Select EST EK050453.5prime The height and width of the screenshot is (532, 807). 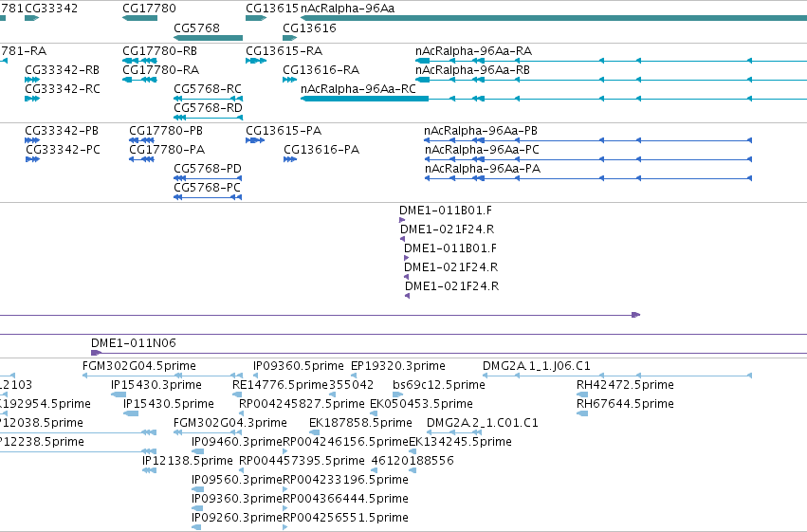coord(421,404)
